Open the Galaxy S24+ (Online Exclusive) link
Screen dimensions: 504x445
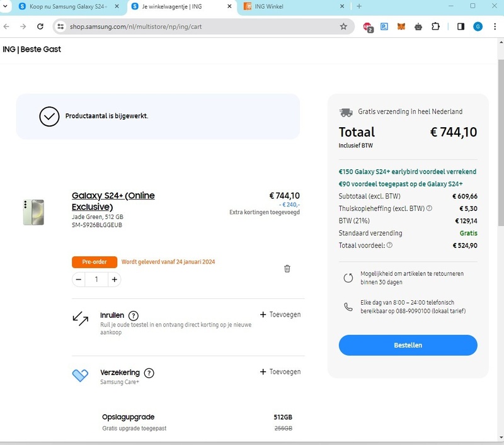(113, 201)
